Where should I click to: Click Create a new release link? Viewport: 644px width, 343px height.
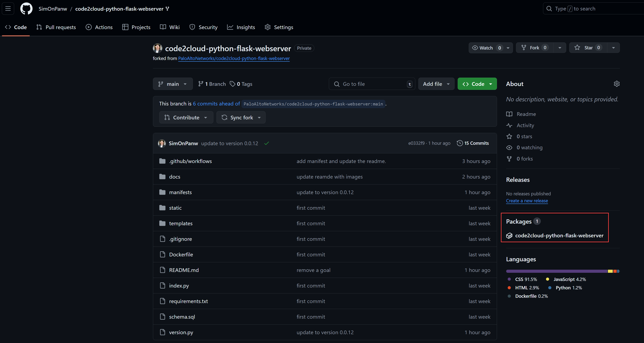[527, 200]
